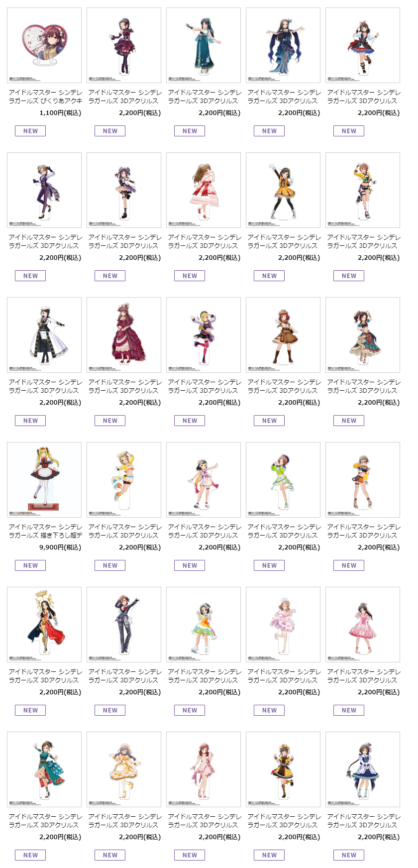The image size is (418, 868).
Task: Select the glasses-wearing figure in orange outfit
Action: coord(363,480)
